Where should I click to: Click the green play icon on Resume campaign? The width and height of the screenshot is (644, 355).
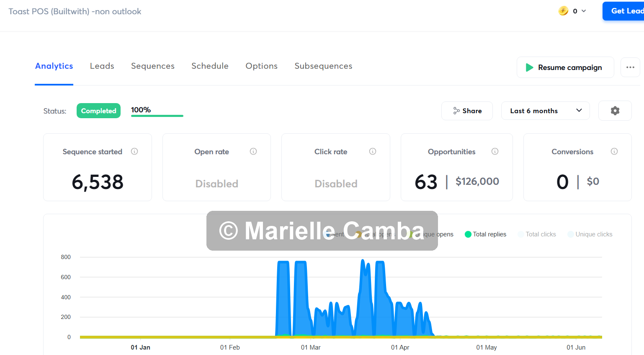pos(529,67)
